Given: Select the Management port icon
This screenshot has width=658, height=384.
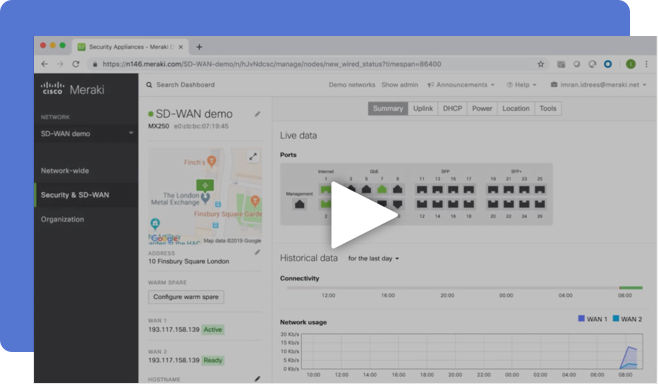Looking at the screenshot, I should click(299, 204).
